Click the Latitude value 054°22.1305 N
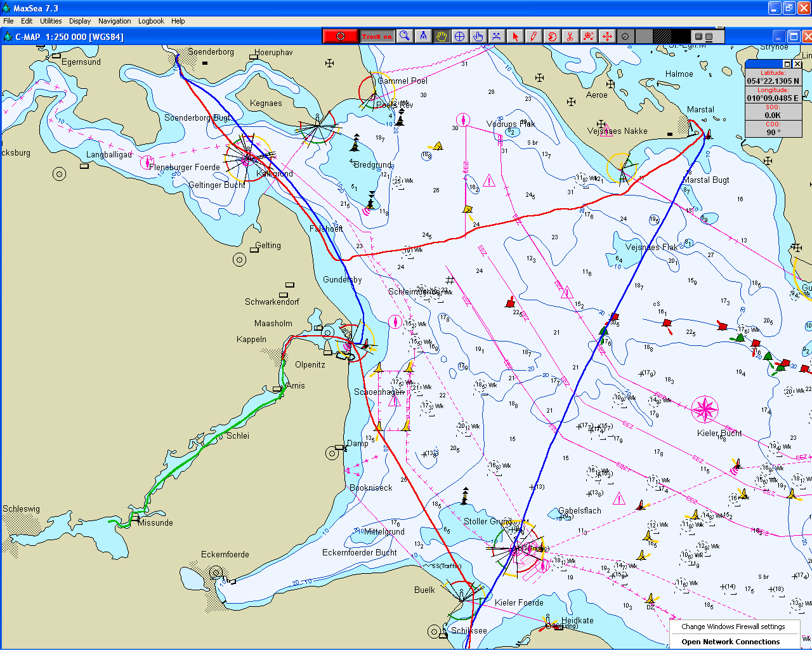Image resolution: width=812 pixels, height=650 pixels. pos(773,81)
